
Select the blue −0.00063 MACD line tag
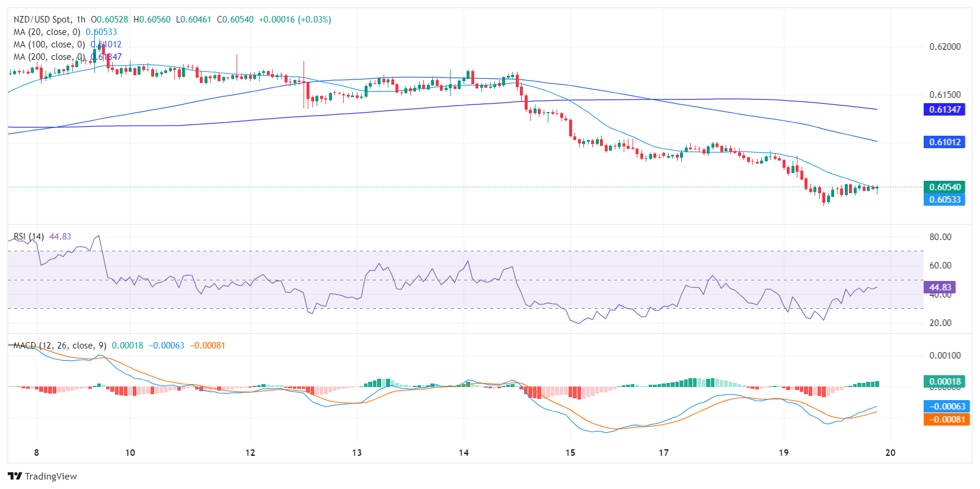[x=947, y=407]
